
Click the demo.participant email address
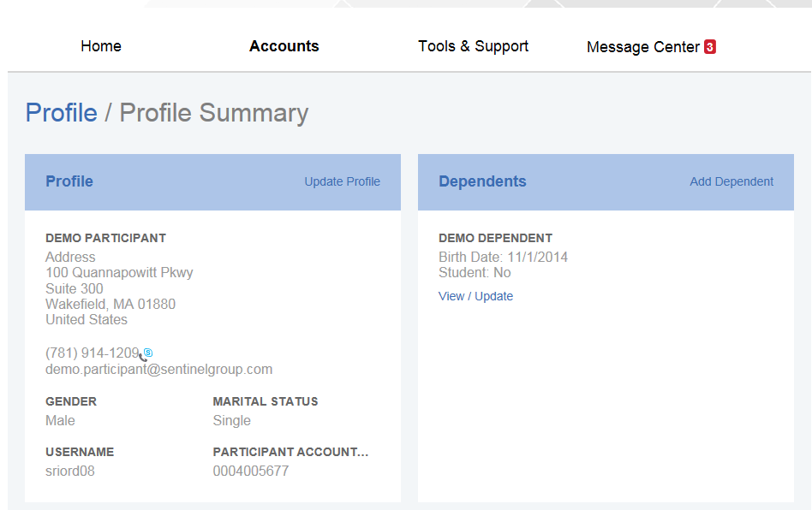[x=158, y=370]
